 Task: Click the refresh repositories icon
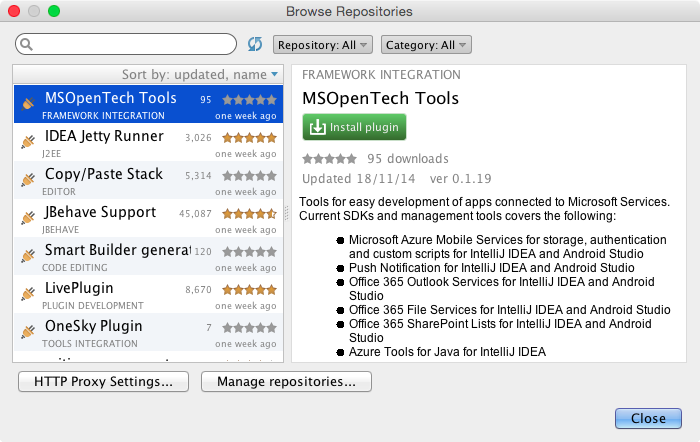click(255, 44)
